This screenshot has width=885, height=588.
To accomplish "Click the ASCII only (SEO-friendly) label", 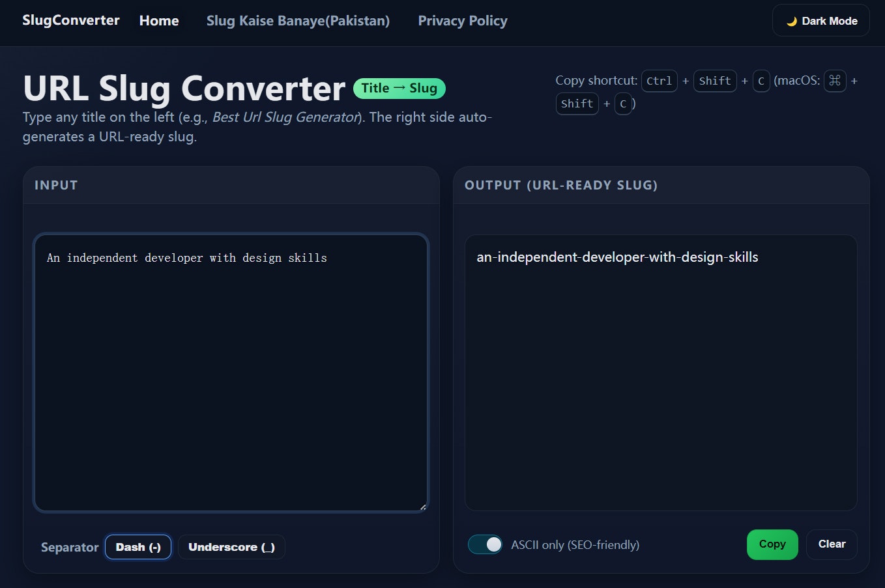I will pyautogui.click(x=575, y=545).
